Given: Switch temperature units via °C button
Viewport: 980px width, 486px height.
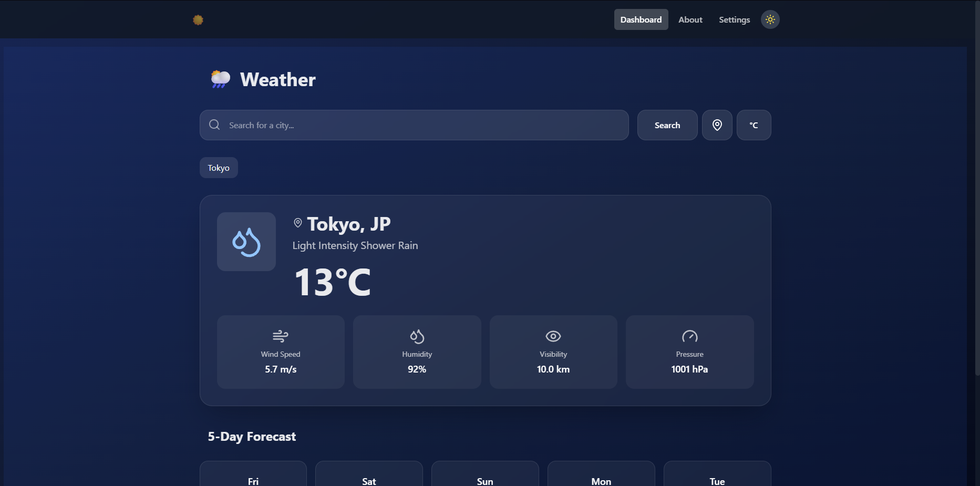Looking at the screenshot, I should click(x=754, y=125).
